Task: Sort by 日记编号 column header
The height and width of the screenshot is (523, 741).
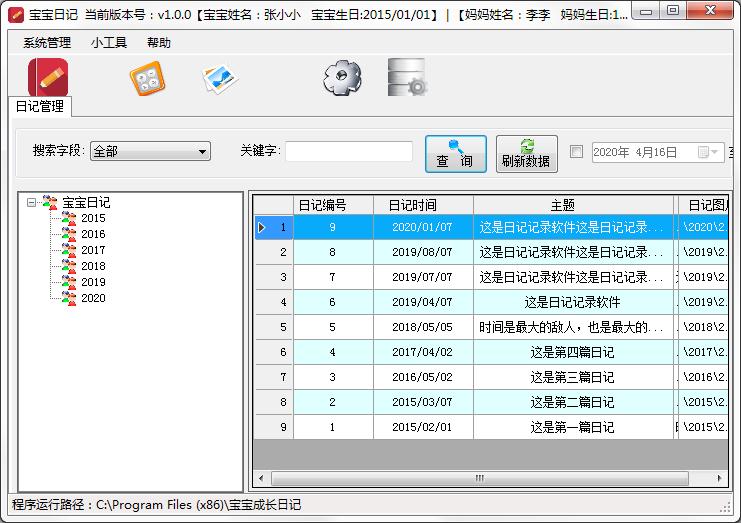Action: [333, 205]
